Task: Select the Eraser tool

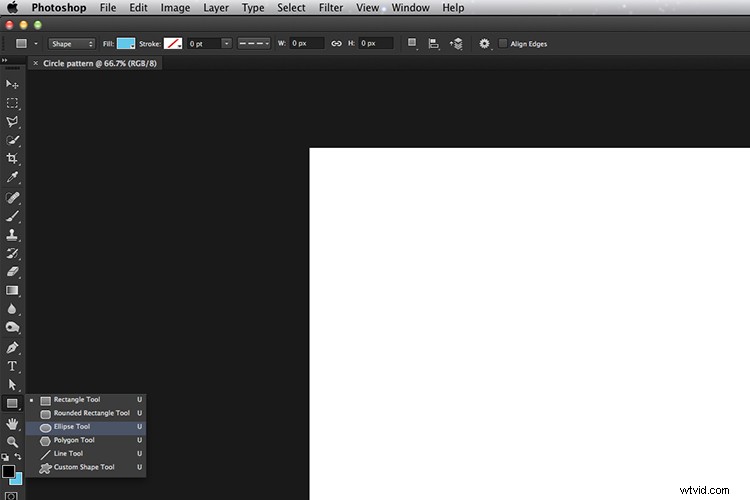Action: click(12, 272)
